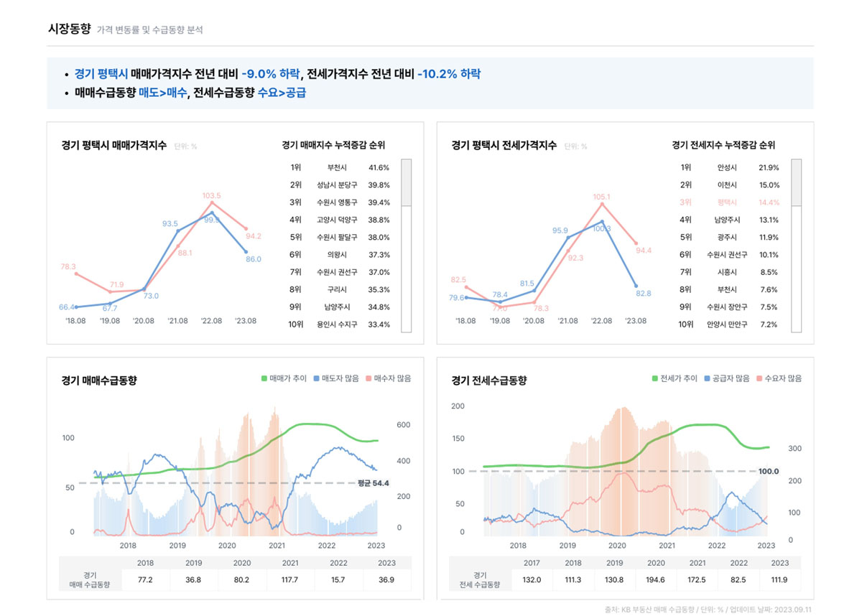Toggle the 매매가 추이 legend item
The image size is (862, 616).
pyautogui.click(x=284, y=378)
